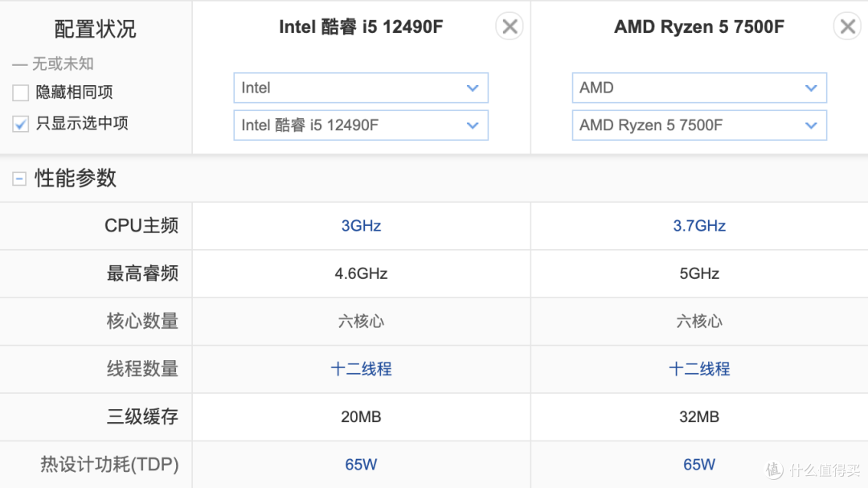Screen dimensions: 868x488
Task: Click 65W TDP link in Intel column
Action: click(361, 465)
